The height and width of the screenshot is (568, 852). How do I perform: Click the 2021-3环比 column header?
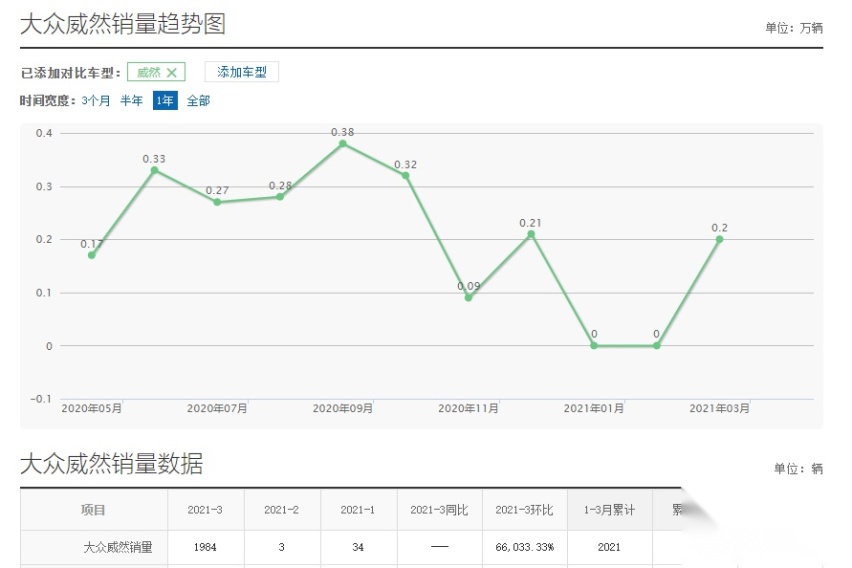524,510
